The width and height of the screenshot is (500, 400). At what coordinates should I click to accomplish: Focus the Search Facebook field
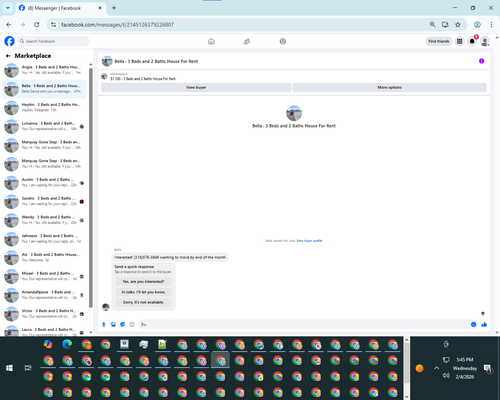(x=53, y=41)
